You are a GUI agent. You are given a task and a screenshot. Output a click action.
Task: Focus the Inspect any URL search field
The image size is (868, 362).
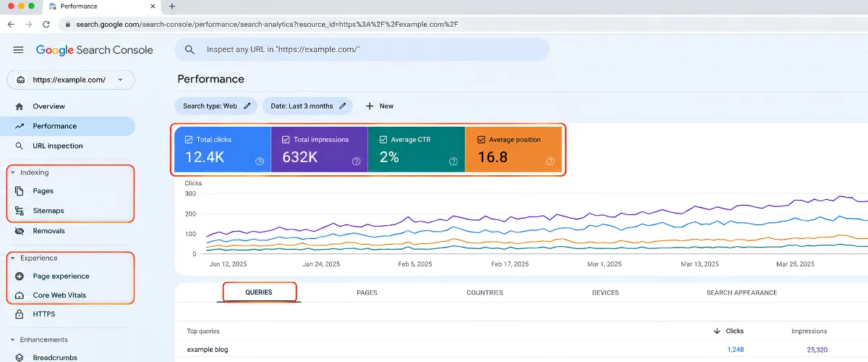click(362, 49)
